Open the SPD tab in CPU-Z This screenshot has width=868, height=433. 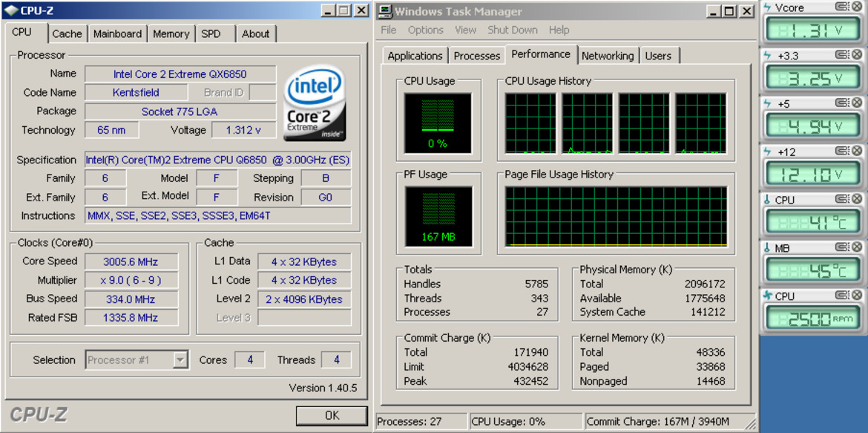211,34
